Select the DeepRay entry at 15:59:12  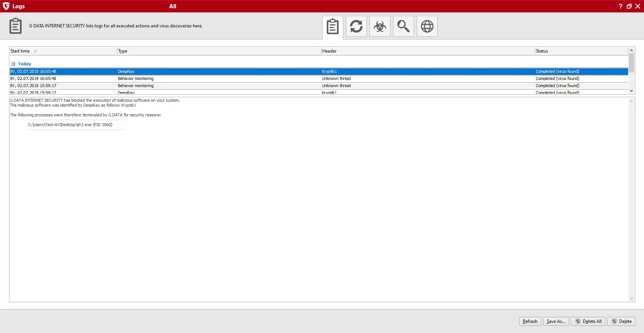pyautogui.click(x=319, y=92)
